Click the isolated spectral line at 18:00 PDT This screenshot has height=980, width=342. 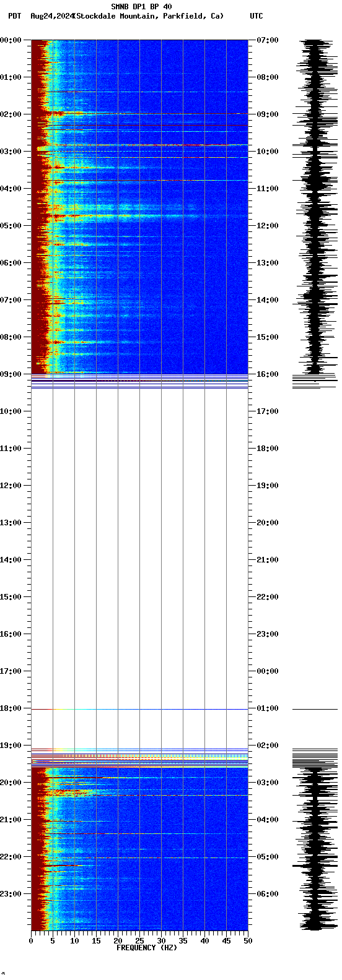139,709
